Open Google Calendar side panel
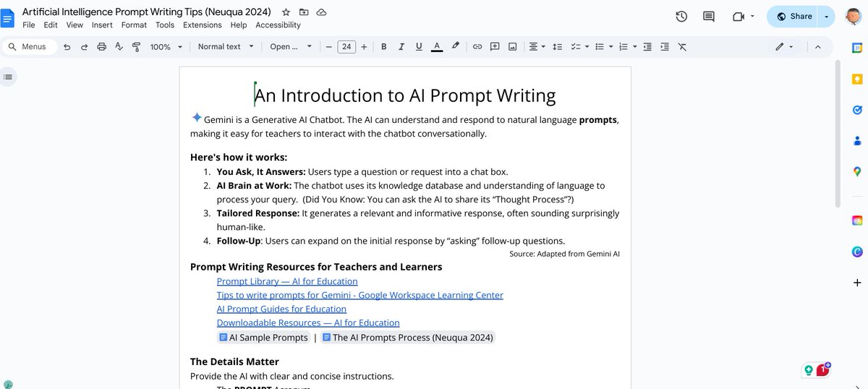This screenshot has height=389, width=868. (x=857, y=48)
